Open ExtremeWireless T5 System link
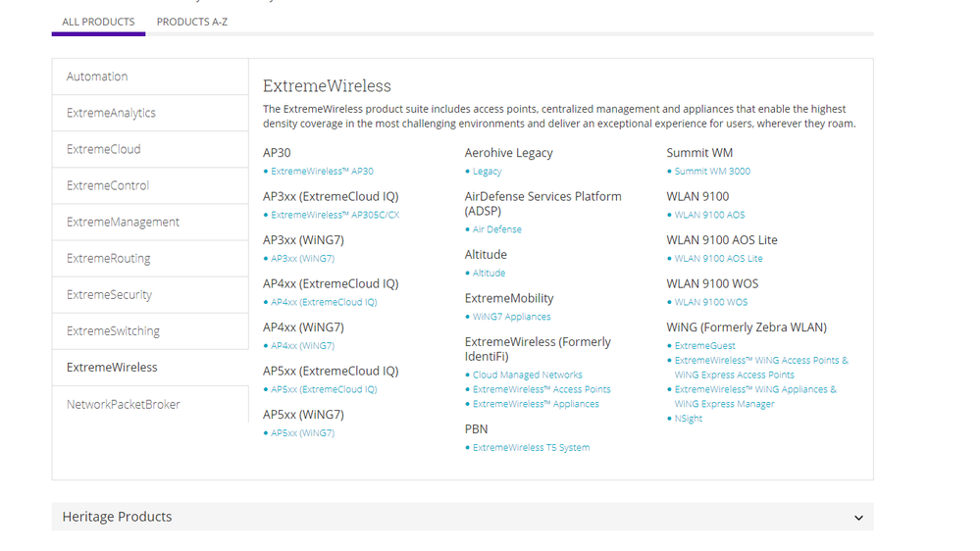980x551 pixels. [x=531, y=448]
